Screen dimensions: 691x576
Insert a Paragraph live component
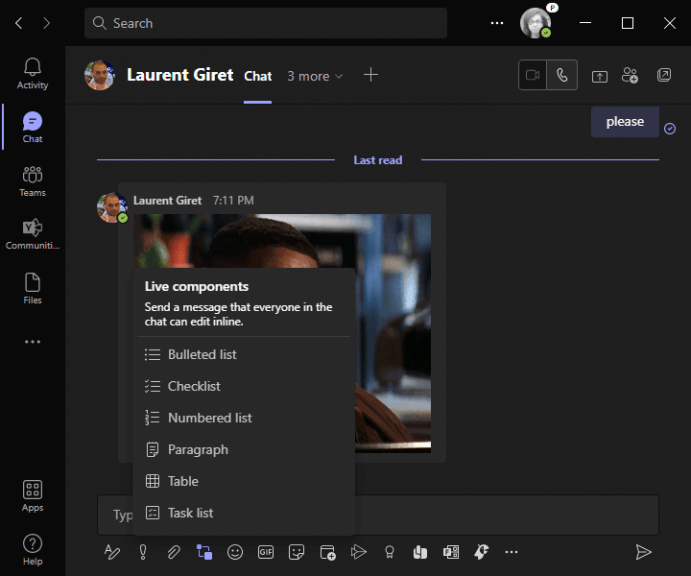coord(244,450)
